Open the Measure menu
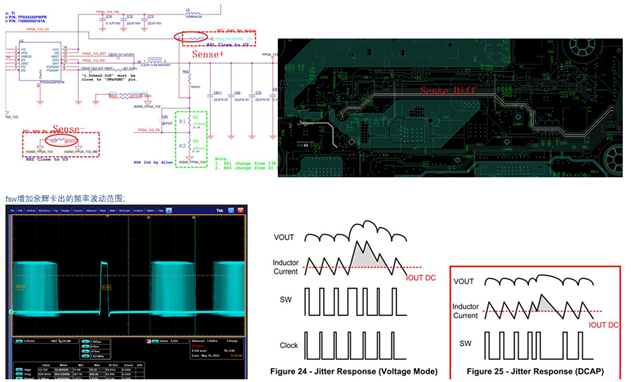Screen dimensions: 640x382 tap(91, 211)
